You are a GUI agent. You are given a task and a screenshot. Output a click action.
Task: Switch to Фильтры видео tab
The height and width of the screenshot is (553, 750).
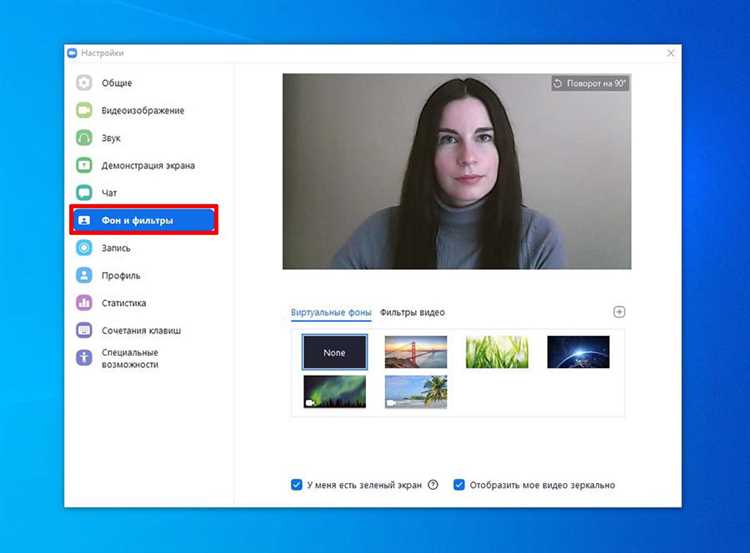pyautogui.click(x=412, y=313)
